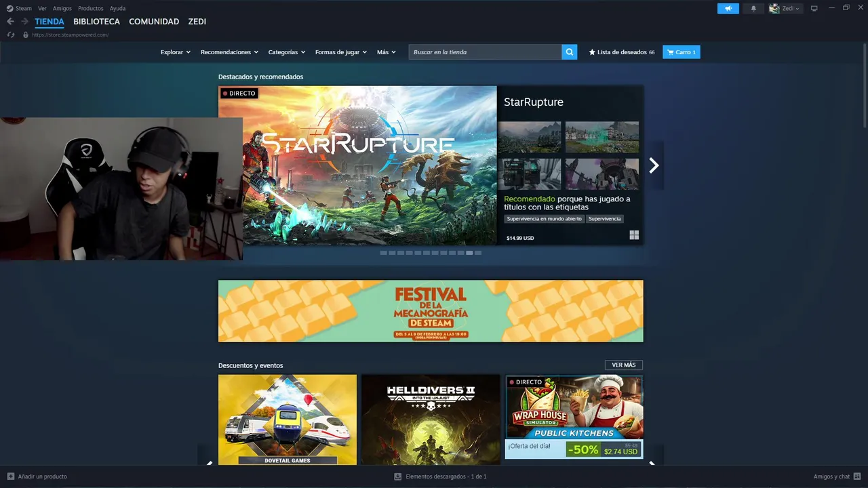Go back with the left arrow

click(10, 22)
